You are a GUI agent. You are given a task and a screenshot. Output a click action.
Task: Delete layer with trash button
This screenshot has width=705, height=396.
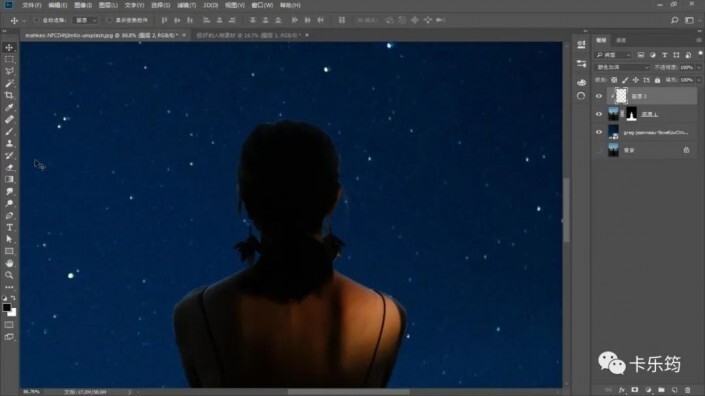point(687,390)
